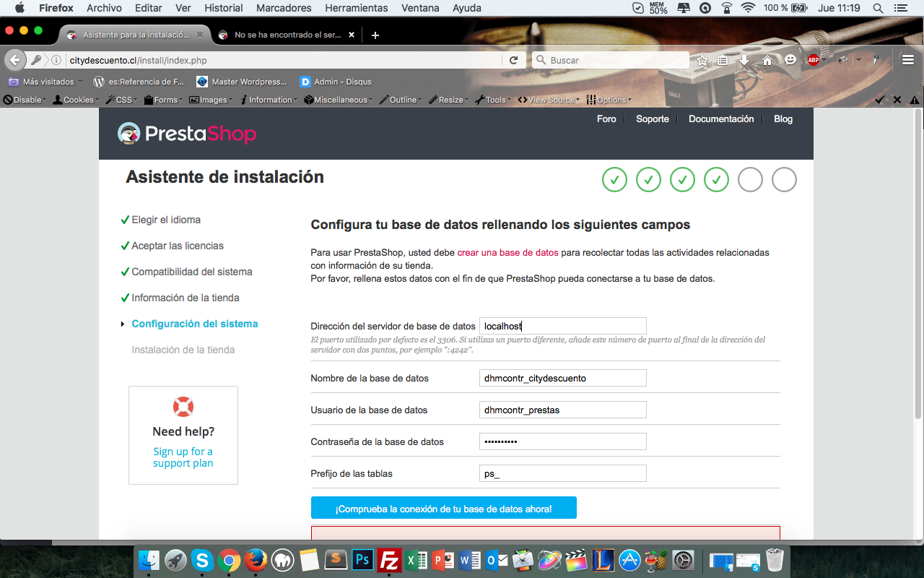924x578 pixels.
Task: Launch Google Chrome from the Dock
Action: (229, 560)
